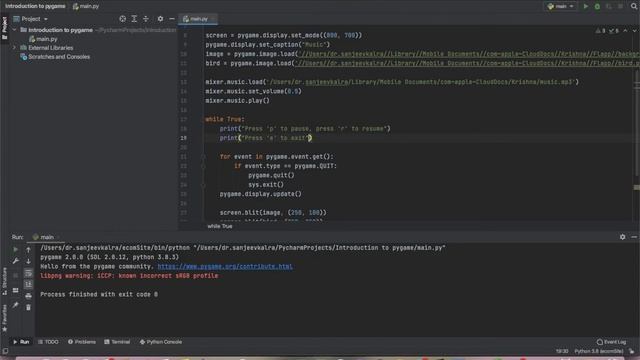Click the typo count checkmark indicator in editor

[613, 31]
